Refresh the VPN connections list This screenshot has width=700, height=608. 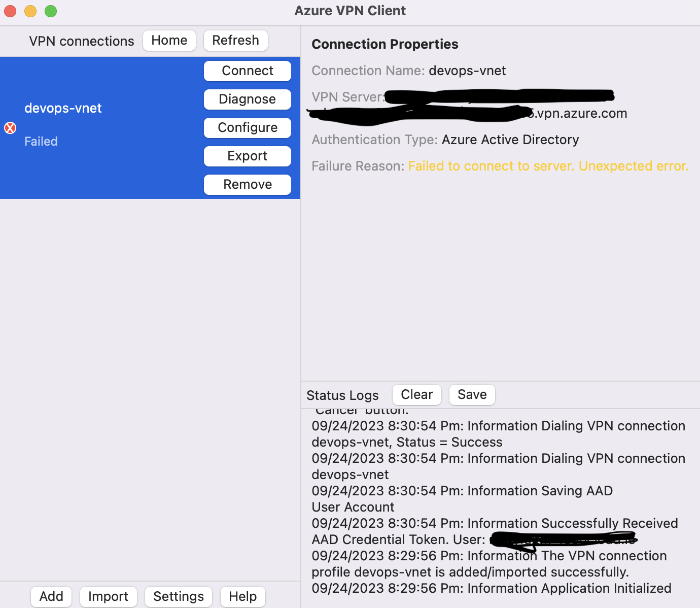click(236, 41)
